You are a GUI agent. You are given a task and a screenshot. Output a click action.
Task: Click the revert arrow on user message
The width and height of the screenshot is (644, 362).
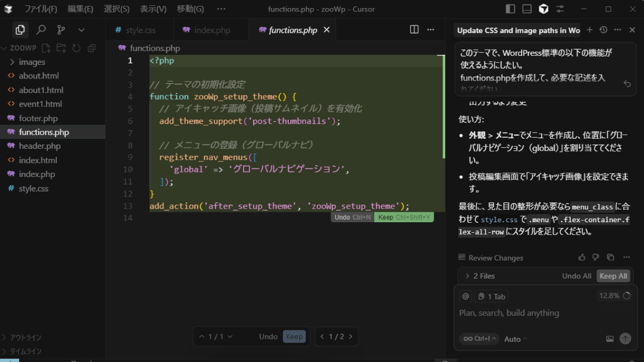tap(627, 83)
